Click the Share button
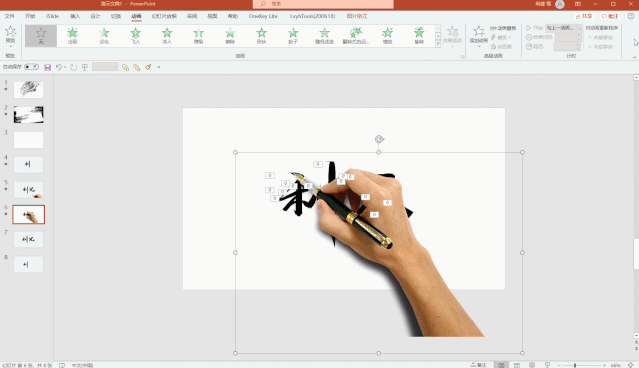Viewport: 639px width, 368px height. click(x=584, y=16)
